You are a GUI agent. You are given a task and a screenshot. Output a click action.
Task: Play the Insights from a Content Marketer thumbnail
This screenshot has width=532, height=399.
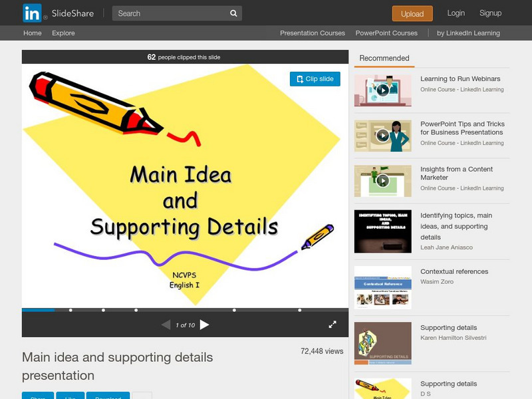[383, 181]
